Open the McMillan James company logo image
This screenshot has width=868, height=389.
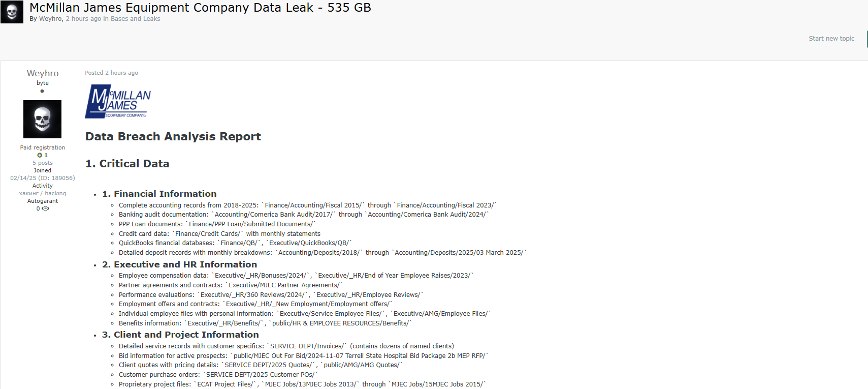(118, 102)
